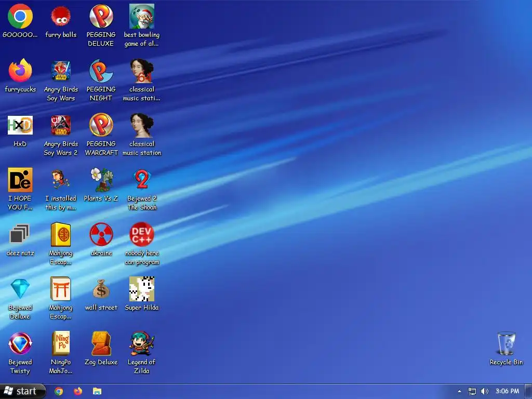Open the DEV C++ nobody here can program icon
Screen dimensions: 532x399
coord(142,234)
